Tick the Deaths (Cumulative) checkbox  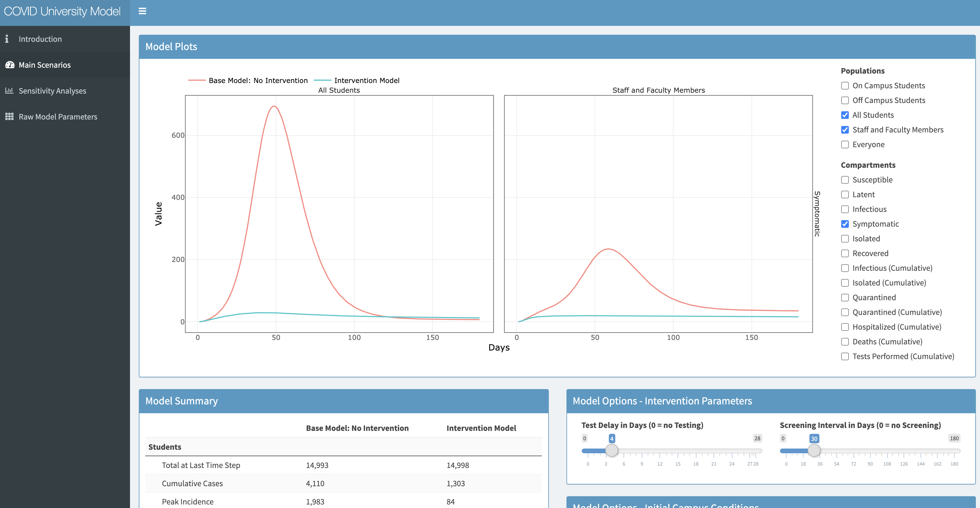point(845,342)
